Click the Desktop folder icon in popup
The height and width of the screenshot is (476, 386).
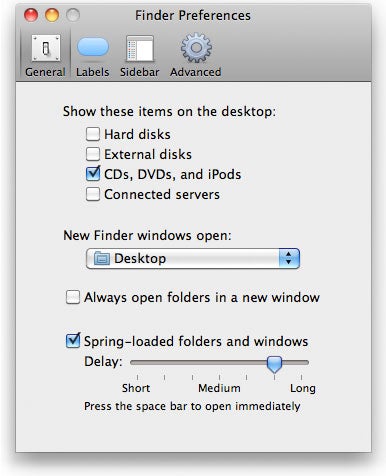(102, 258)
